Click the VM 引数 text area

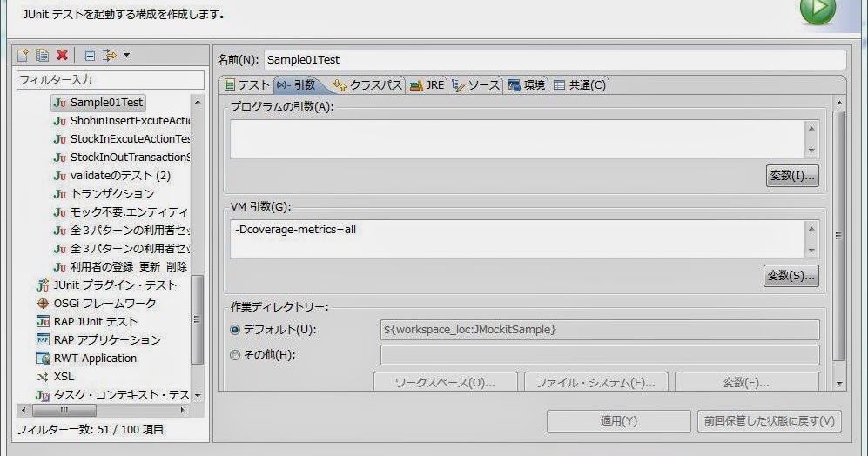pos(518,239)
